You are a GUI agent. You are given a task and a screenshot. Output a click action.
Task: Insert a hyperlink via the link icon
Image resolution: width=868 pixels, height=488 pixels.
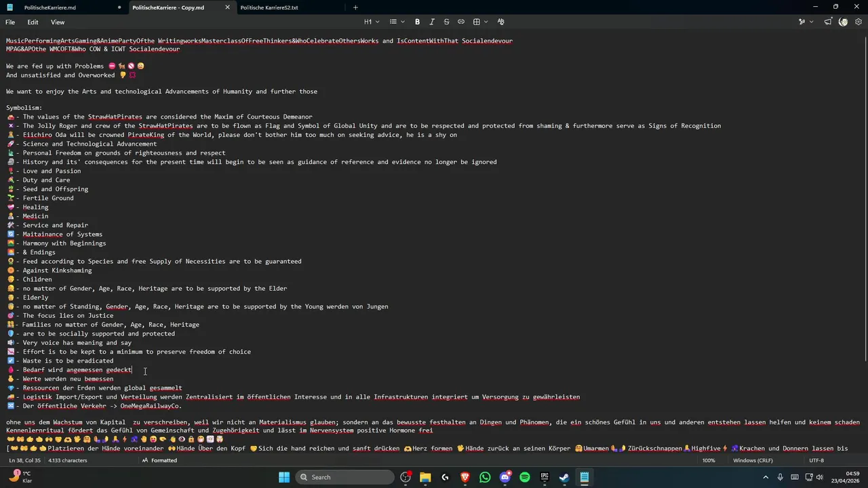461,22
